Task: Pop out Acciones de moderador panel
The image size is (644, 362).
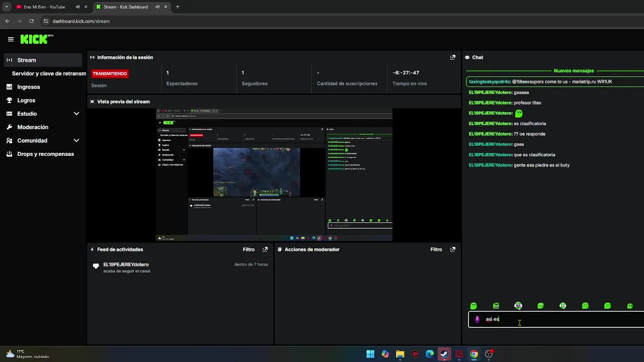Action: click(452, 249)
